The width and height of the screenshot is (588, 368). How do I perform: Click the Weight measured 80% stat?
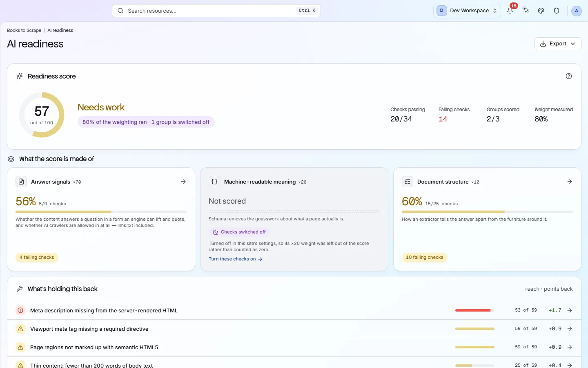(x=554, y=115)
